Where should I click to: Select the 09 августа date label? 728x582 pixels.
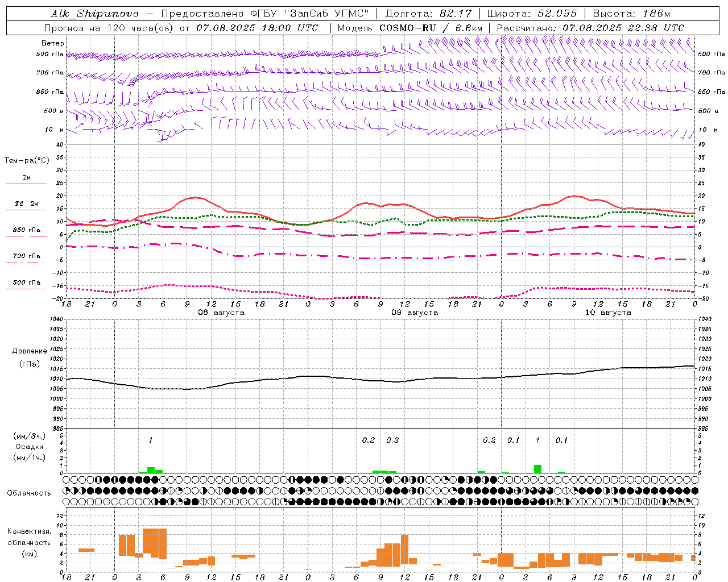pos(415,313)
